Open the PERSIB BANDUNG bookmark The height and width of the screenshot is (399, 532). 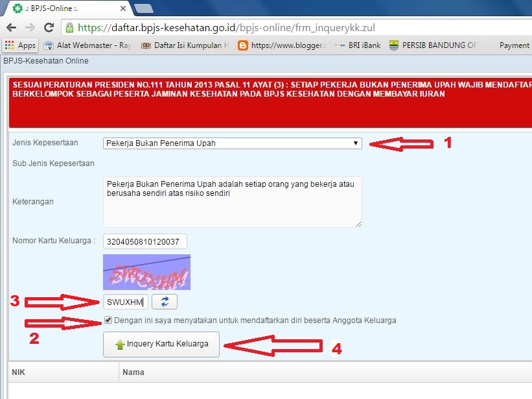(x=433, y=45)
